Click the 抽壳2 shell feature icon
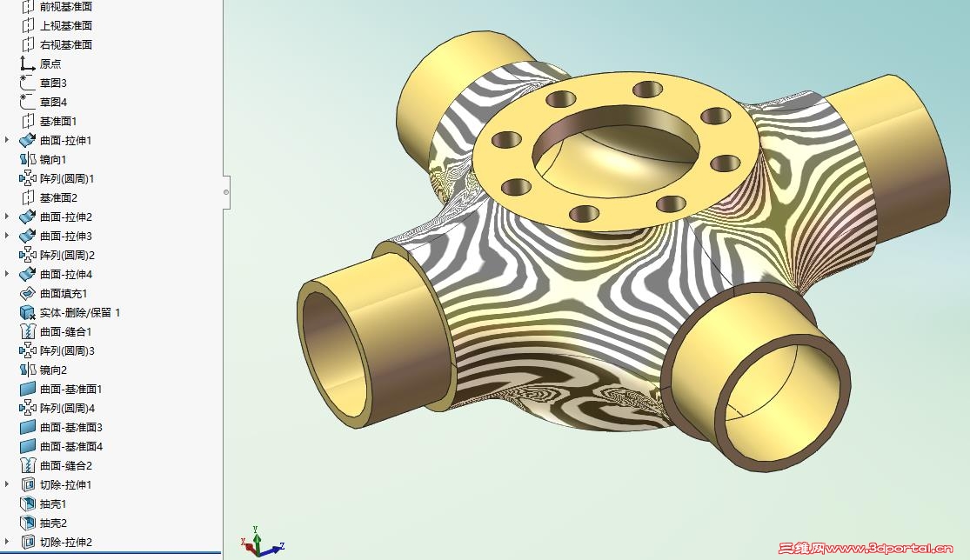This screenshot has height=560, width=970. (28, 523)
